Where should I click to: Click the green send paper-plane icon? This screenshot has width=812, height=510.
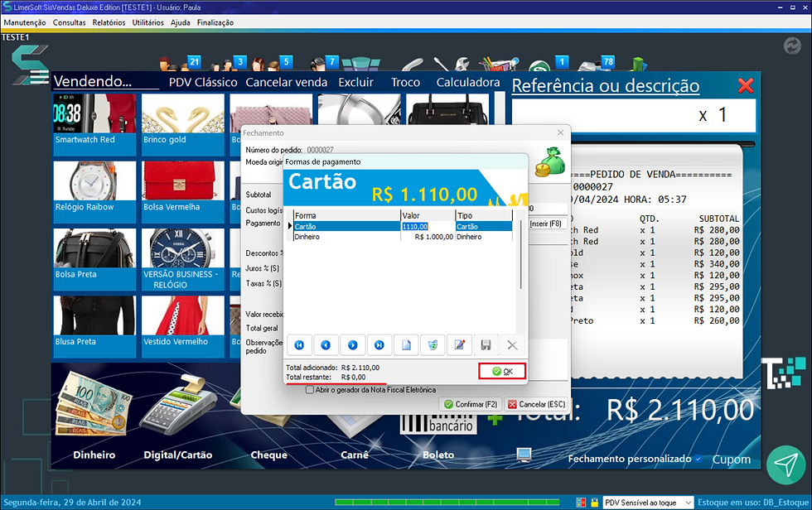[x=786, y=465]
